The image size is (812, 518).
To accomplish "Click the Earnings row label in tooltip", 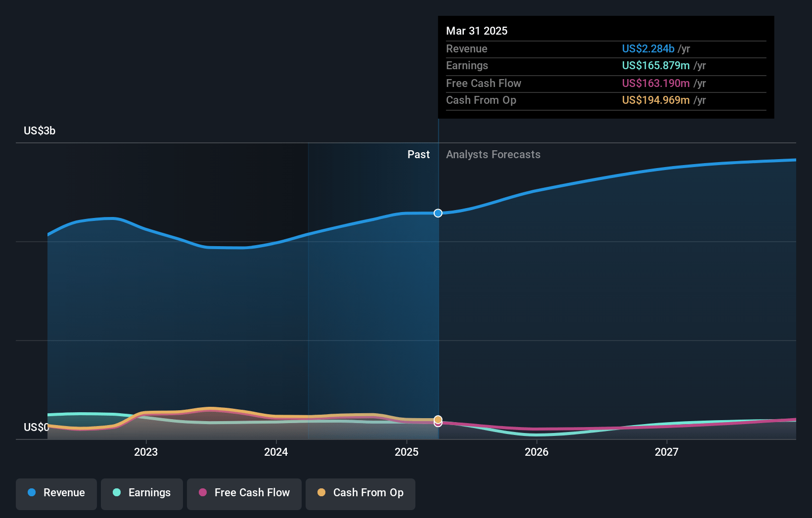I will click(467, 65).
